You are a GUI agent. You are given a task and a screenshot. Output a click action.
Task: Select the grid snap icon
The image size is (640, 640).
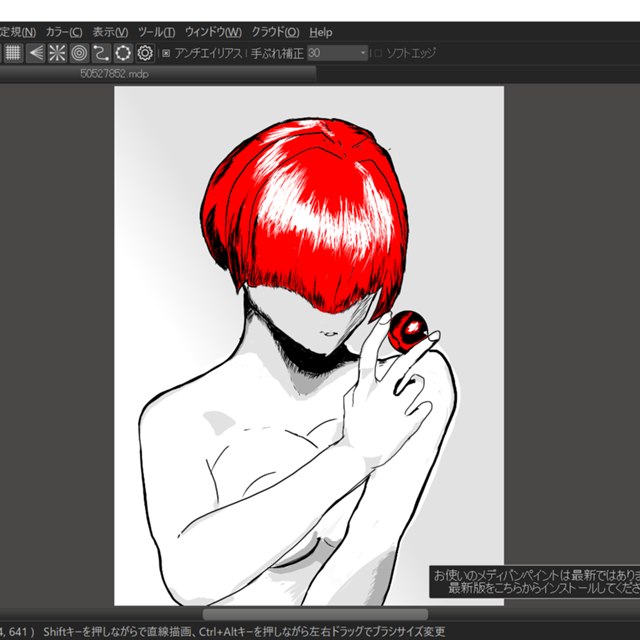point(14,53)
